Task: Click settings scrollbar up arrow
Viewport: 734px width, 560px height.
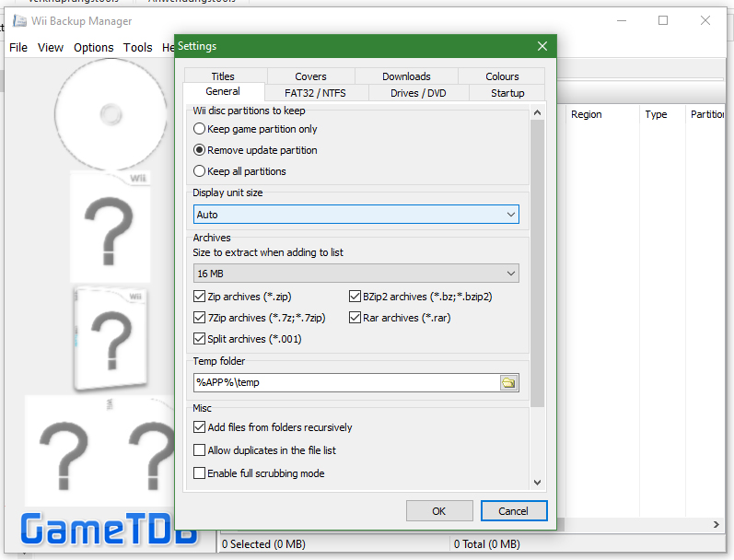Action: [538, 113]
